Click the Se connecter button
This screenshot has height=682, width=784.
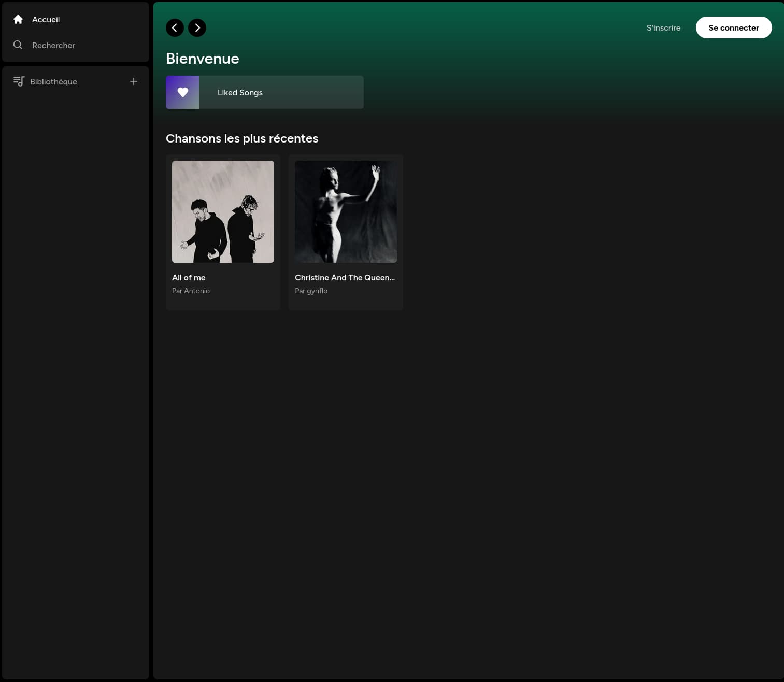click(x=734, y=27)
